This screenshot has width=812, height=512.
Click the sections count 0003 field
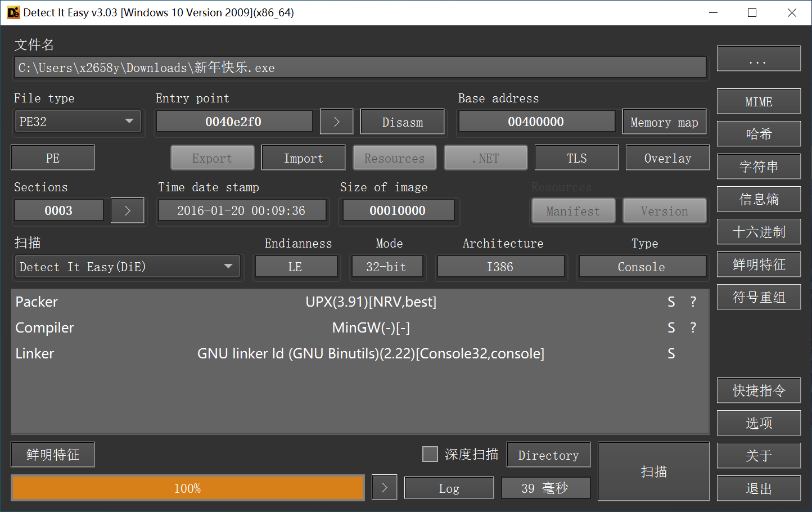59,210
